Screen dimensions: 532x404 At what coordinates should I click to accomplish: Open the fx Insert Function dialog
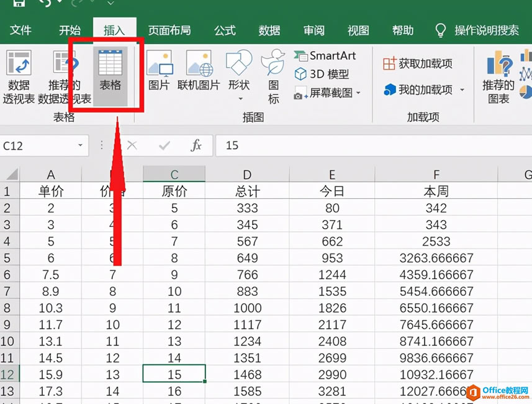pos(196,145)
